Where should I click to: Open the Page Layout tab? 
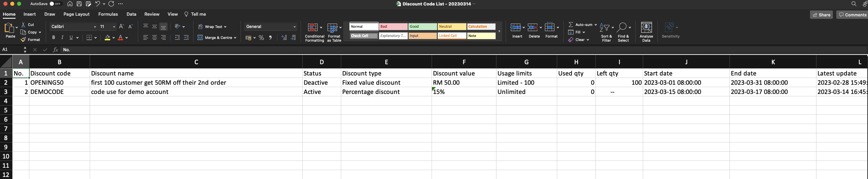tap(76, 14)
